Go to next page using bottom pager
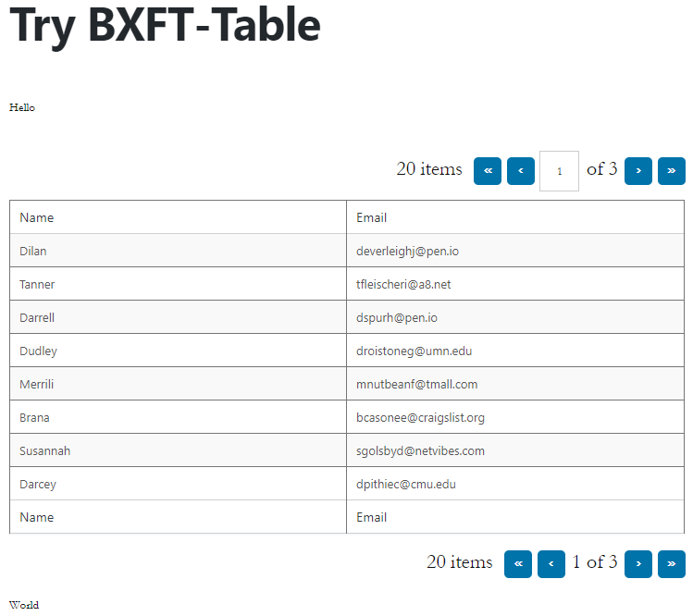 (638, 564)
